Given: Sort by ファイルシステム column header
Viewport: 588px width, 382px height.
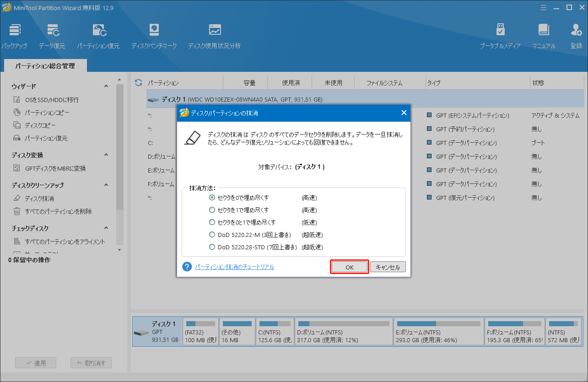Looking at the screenshot, I should click(384, 83).
